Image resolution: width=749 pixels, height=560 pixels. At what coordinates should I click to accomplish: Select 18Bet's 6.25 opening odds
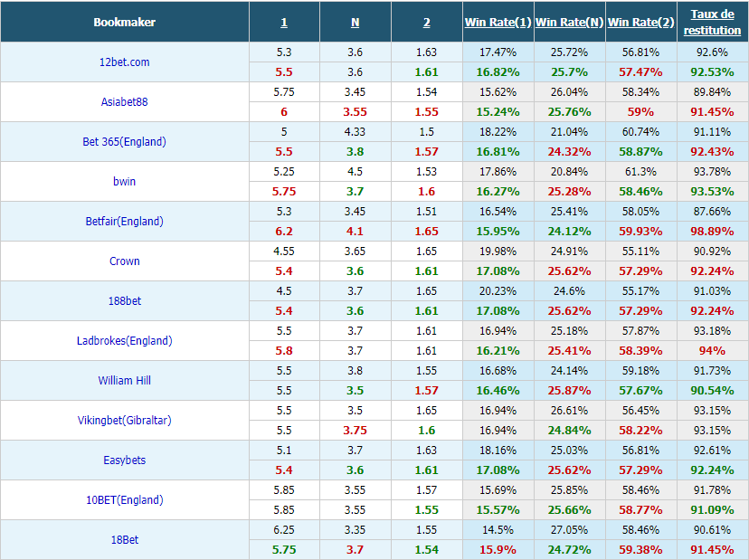coord(284,530)
